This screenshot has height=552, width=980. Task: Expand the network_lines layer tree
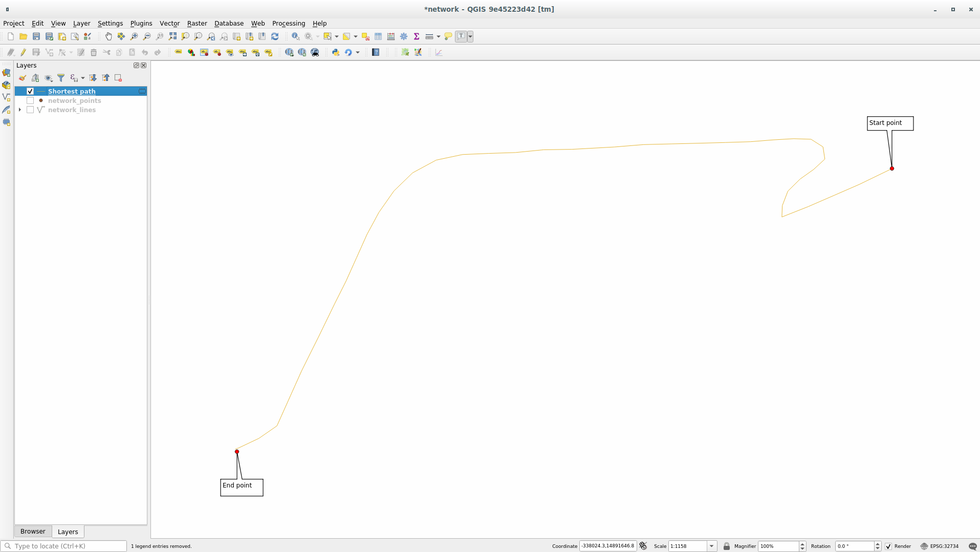20,110
